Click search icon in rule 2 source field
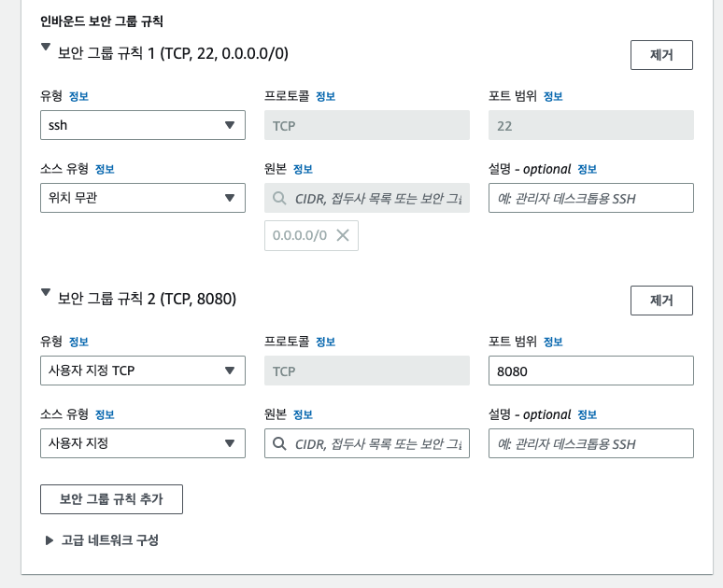The image size is (723, 588). (x=279, y=443)
